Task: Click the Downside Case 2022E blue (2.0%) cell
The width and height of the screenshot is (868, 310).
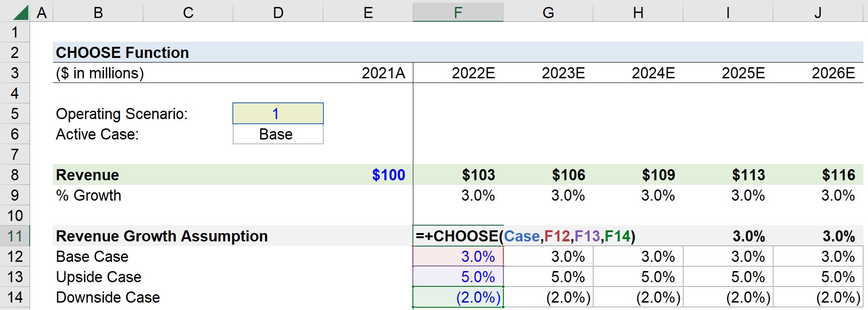Action: (x=458, y=297)
